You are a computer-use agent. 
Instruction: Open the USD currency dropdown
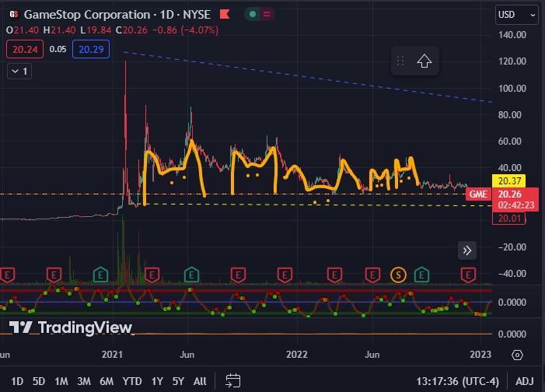click(516, 15)
